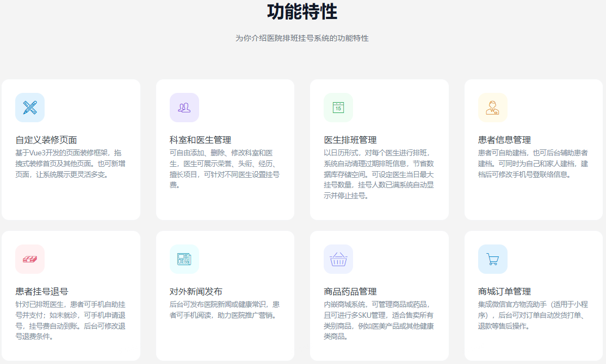Click the blue shopping cart icon
The width and height of the screenshot is (606, 364).
point(493,259)
